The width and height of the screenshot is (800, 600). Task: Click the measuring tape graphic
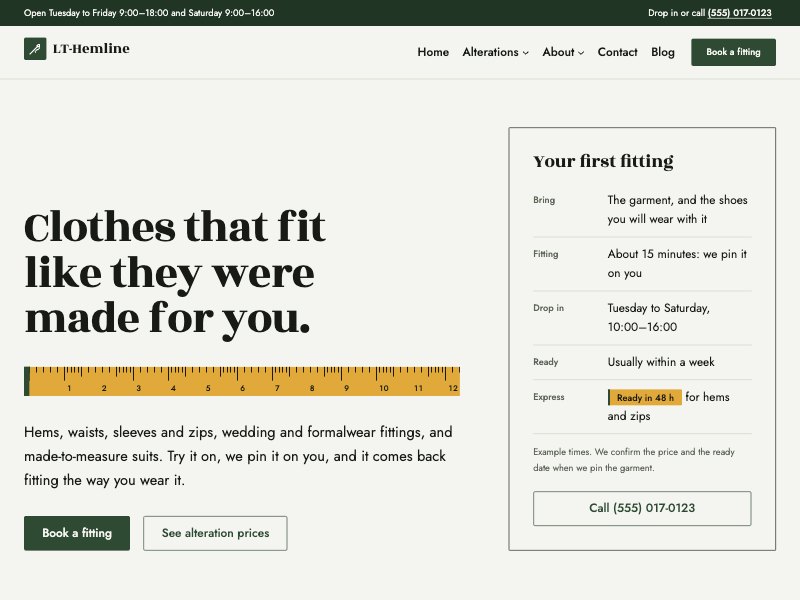click(x=242, y=381)
